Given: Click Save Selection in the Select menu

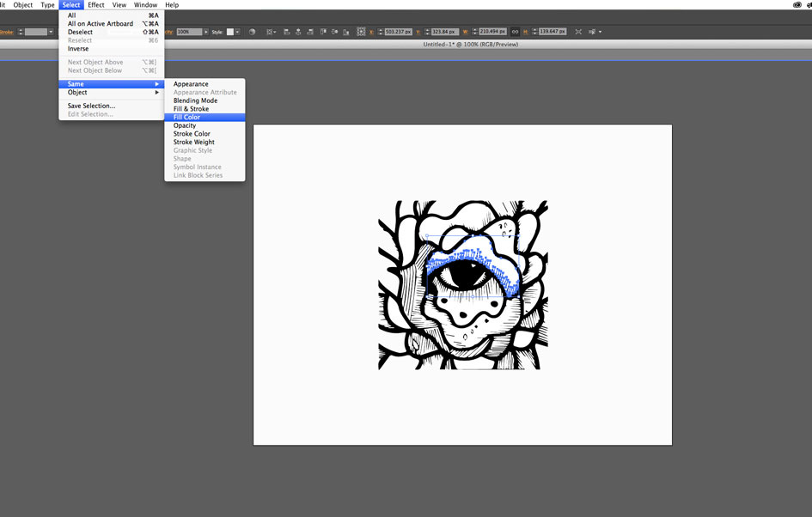Looking at the screenshot, I should click(x=89, y=106).
